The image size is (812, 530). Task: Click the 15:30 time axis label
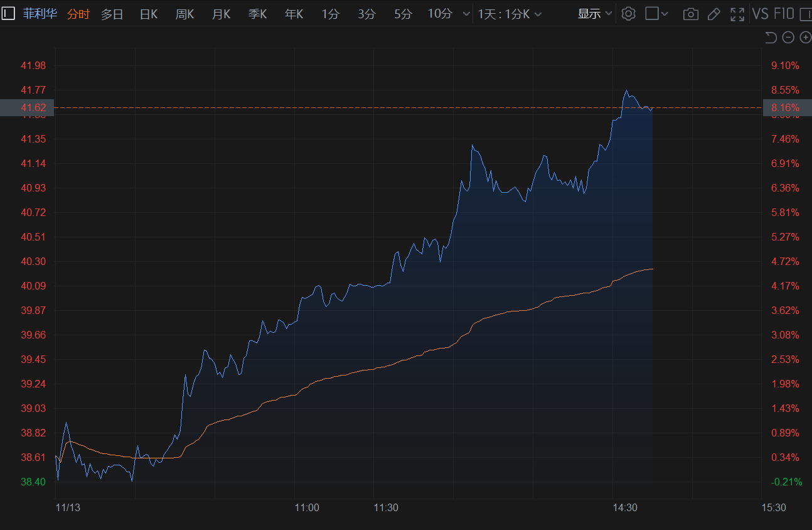click(x=774, y=507)
